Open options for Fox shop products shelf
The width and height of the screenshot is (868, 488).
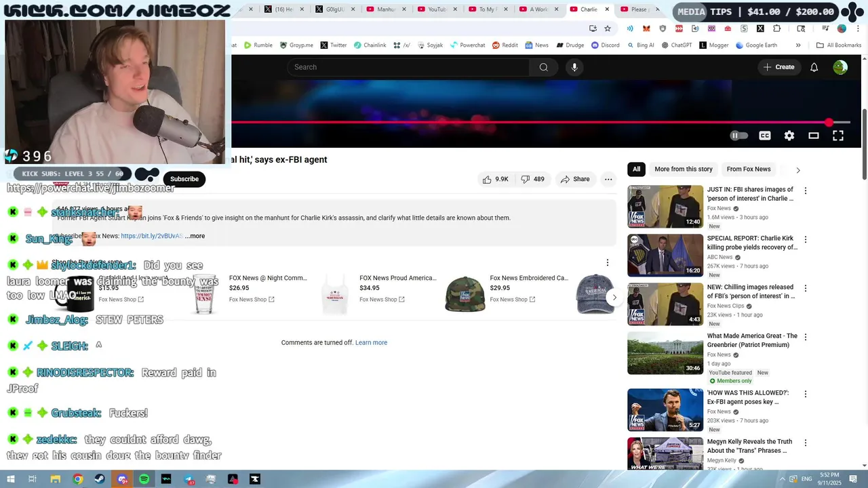point(608,262)
